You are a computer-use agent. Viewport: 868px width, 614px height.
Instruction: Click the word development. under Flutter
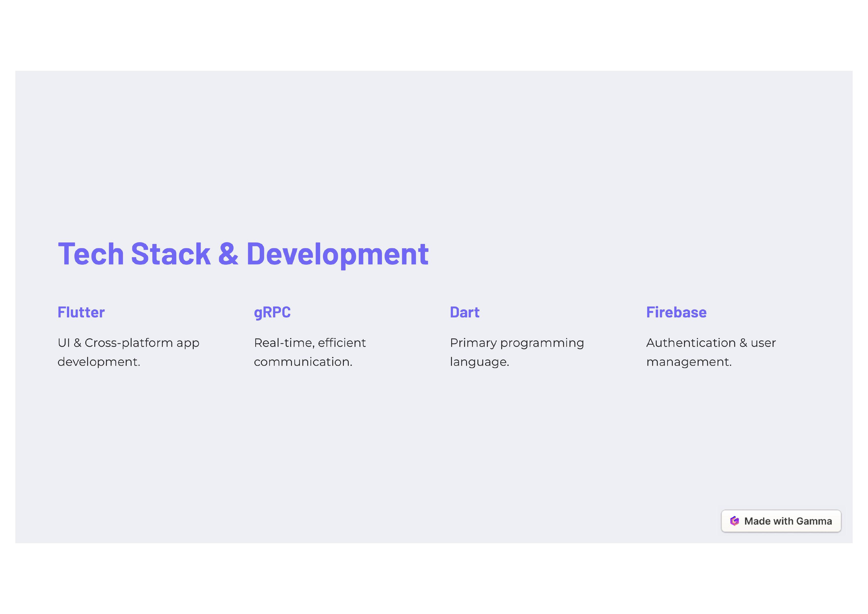click(99, 362)
